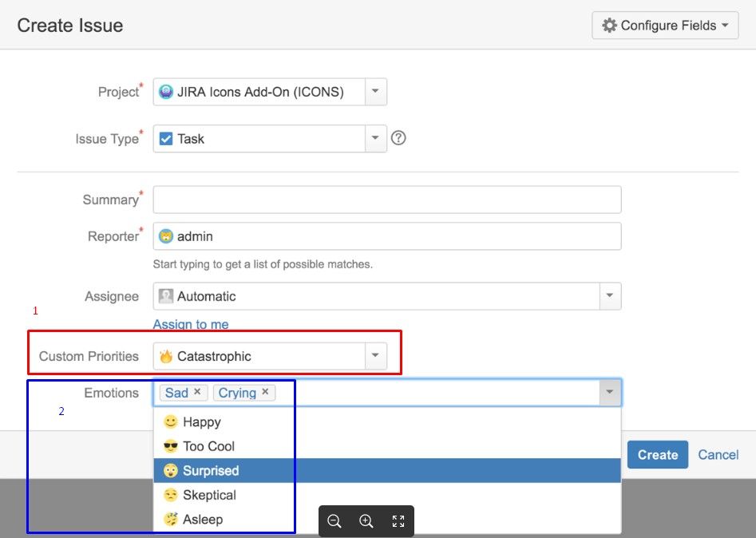Viewport: 756px width, 538px height.
Task: Click the Cancel link
Action: (x=718, y=455)
